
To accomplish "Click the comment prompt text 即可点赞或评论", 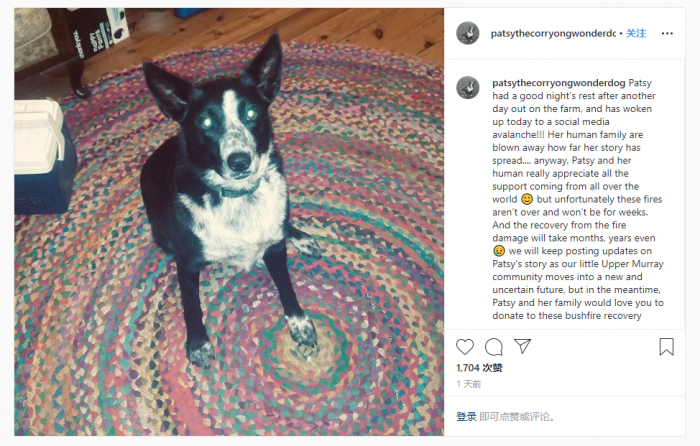I will click(x=517, y=417).
